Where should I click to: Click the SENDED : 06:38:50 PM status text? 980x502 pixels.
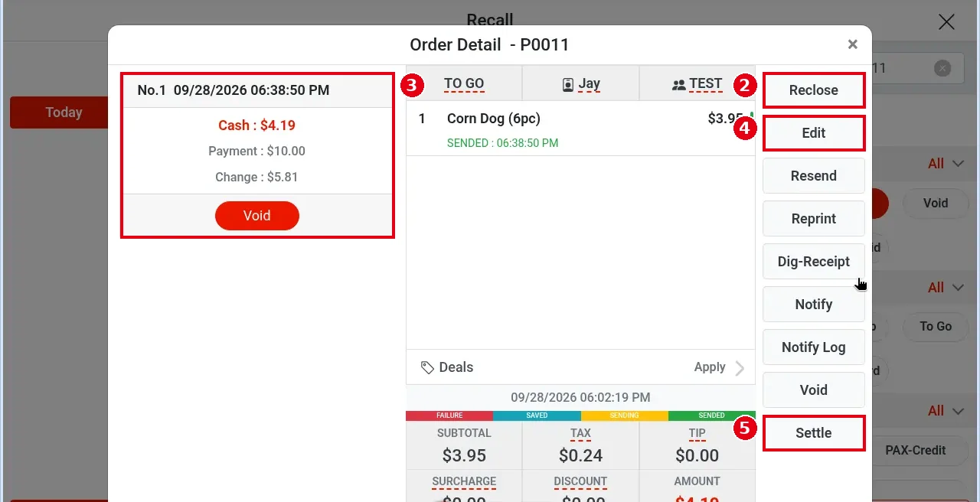coord(503,143)
